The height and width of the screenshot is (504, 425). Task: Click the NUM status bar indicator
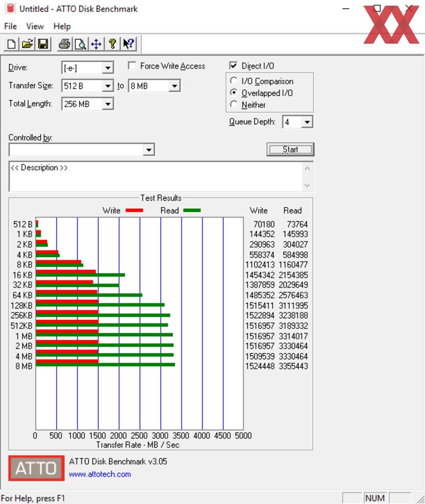pos(375,498)
